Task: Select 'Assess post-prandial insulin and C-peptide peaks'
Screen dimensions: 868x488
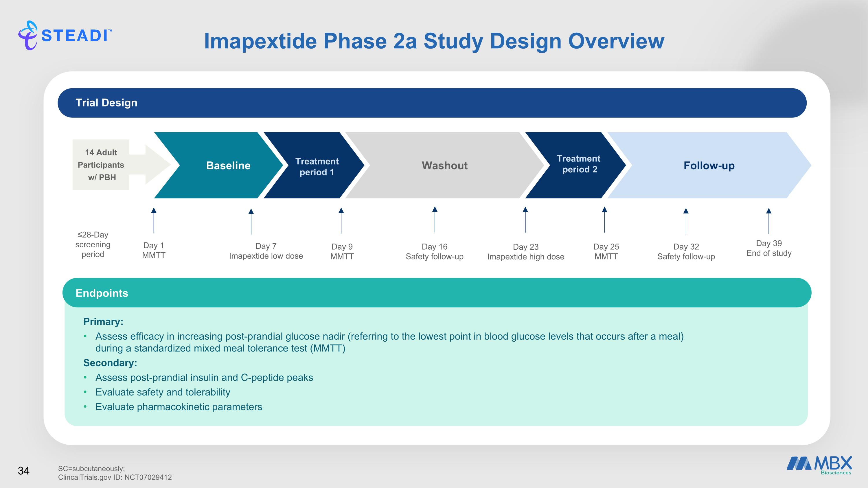Action: [x=204, y=377]
